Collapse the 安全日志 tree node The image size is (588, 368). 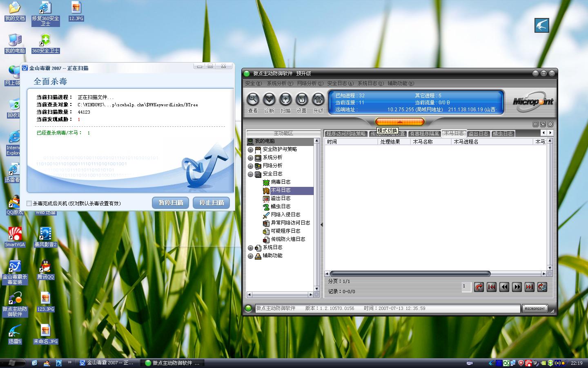tap(251, 174)
